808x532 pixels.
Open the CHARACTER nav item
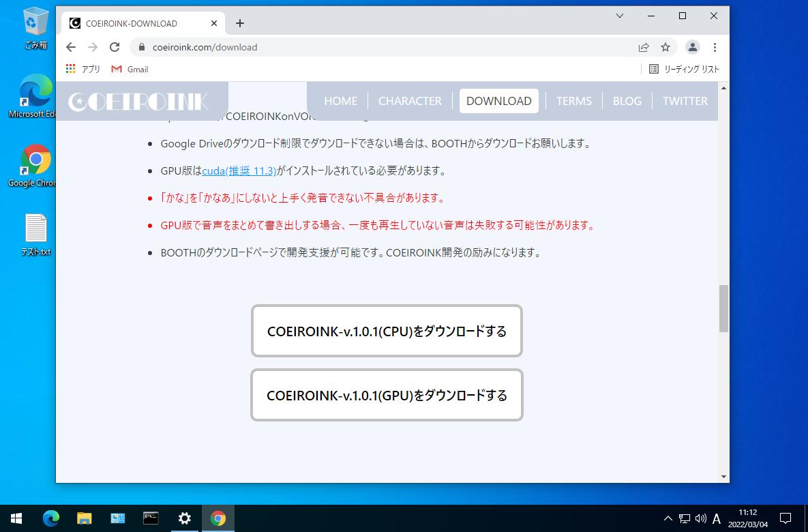410,101
